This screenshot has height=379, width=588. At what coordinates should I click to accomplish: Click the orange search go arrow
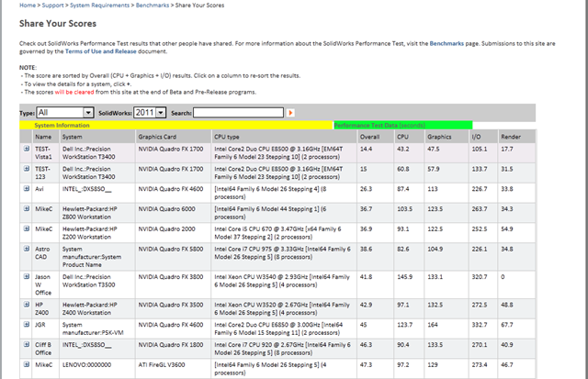(x=290, y=113)
